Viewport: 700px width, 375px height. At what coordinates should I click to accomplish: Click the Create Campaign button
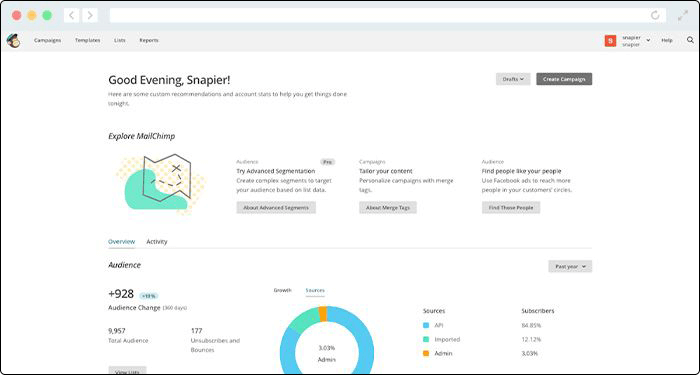click(564, 79)
